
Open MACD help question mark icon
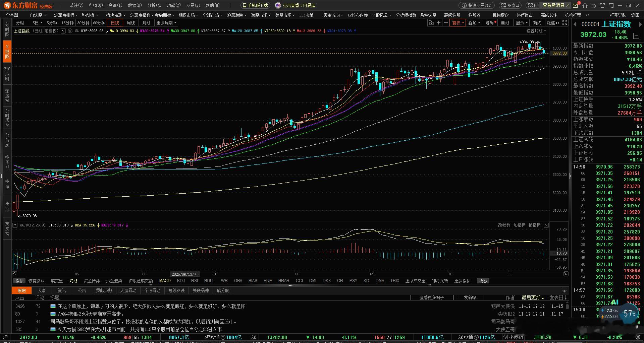coord(15,225)
